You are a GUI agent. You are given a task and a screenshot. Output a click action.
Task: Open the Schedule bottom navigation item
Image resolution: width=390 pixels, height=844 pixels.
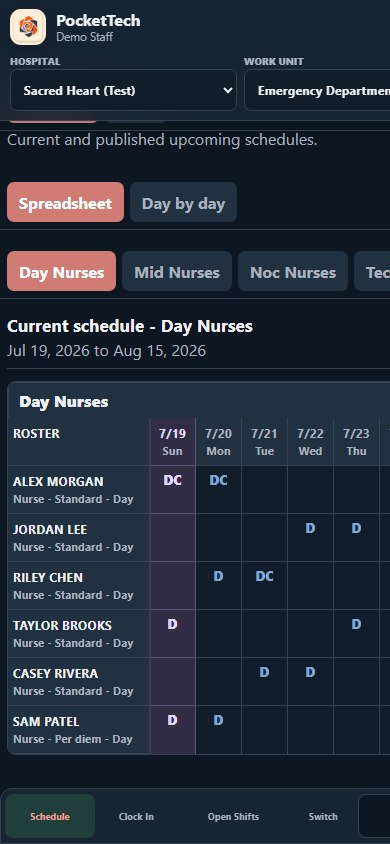tap(50, 816)
